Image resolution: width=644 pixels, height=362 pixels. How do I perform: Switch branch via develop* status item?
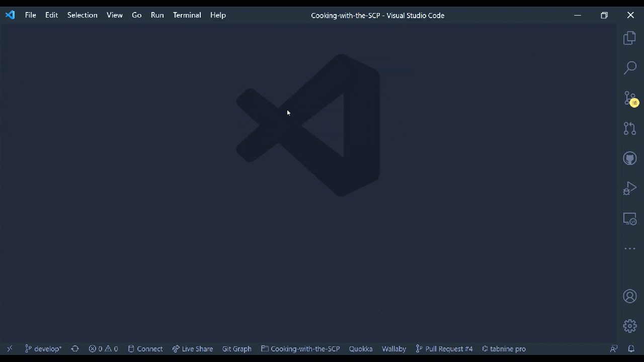tap(43, 348)
